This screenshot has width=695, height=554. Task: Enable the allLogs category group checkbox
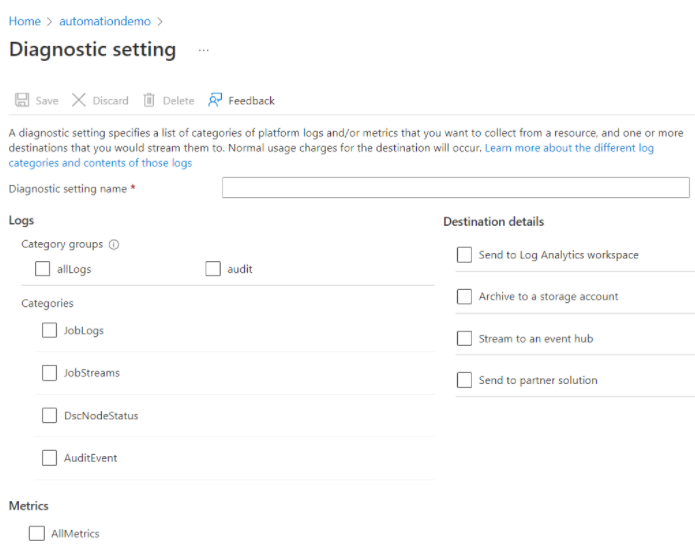(x=42, y=269)
